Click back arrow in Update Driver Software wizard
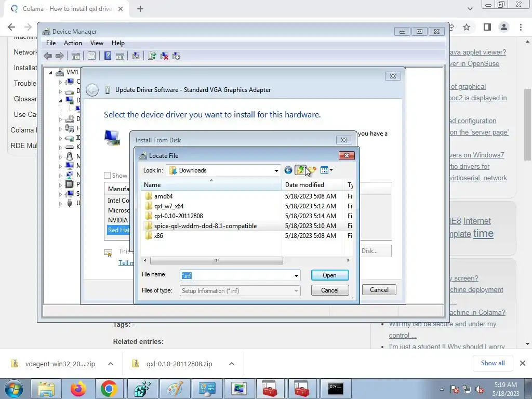Viewport: 532px width, 399px height. tap(92, 90)
